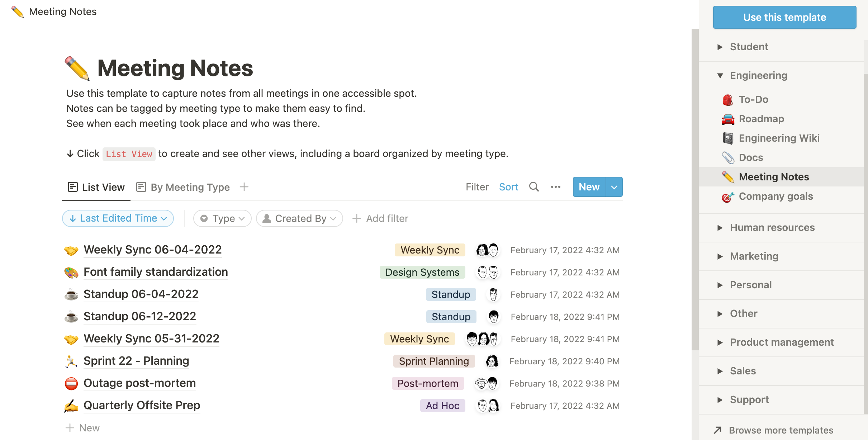The width and height of the screenshot is (868, 440).
Task: Click the search icon in toolbar
Action: [x=533, y=187]
